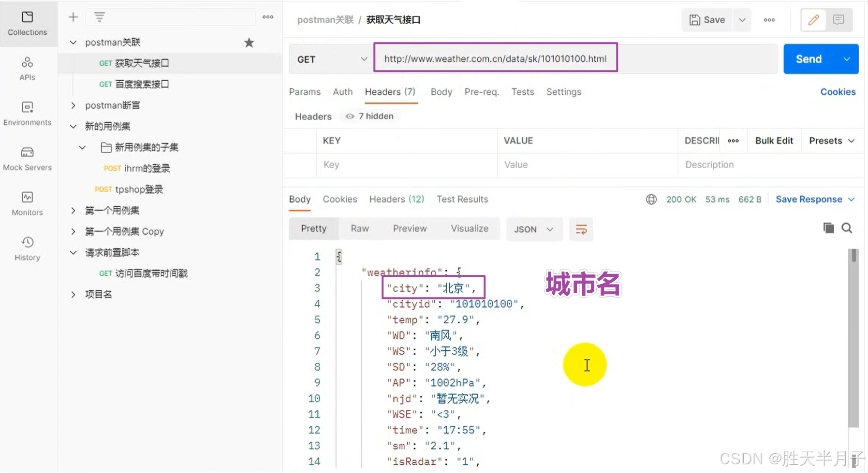Switch to the Params tab
868x473 pixels.
pos(305,92)
